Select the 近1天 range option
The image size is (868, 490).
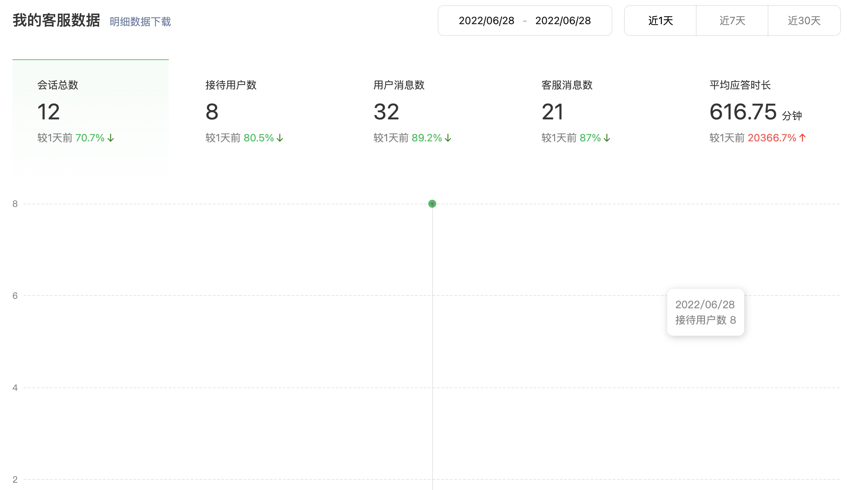pyautogui.click(x=660, y=21)
